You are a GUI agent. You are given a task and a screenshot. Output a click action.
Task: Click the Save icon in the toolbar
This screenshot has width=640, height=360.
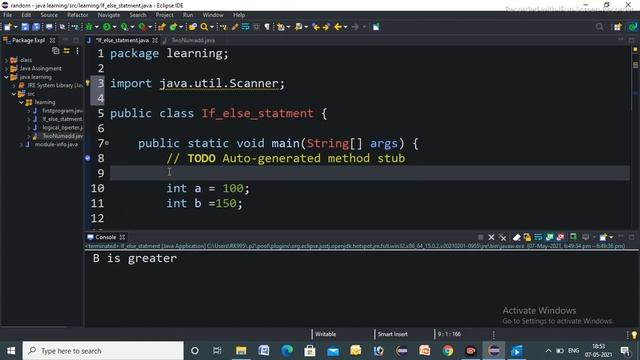tap(25, 27)
